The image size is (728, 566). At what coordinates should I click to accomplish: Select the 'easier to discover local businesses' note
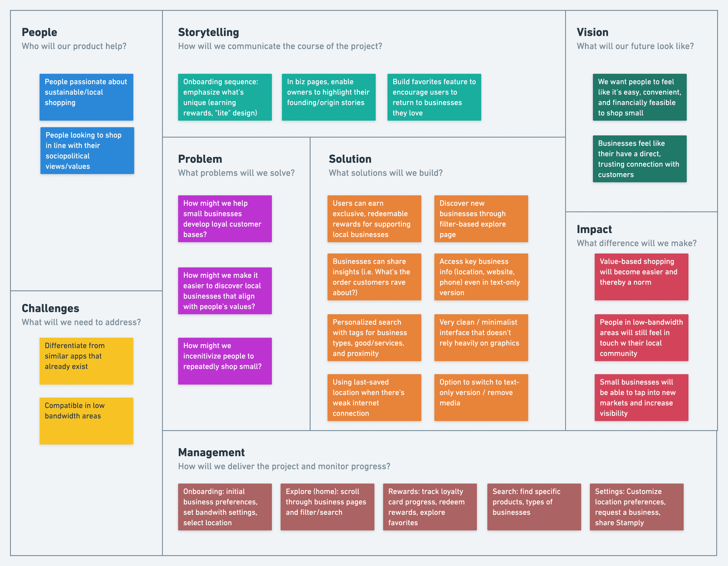tap(225, 291)
